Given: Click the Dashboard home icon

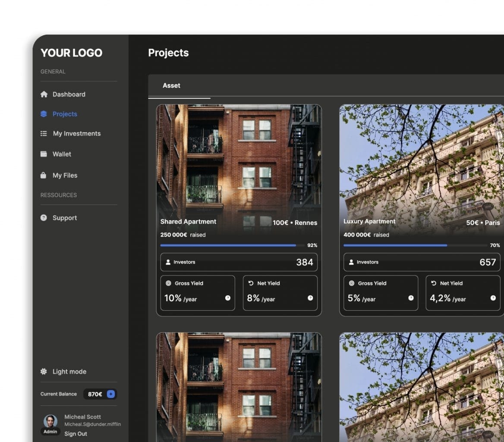Looking at the screenshot, I should point(44,94).
